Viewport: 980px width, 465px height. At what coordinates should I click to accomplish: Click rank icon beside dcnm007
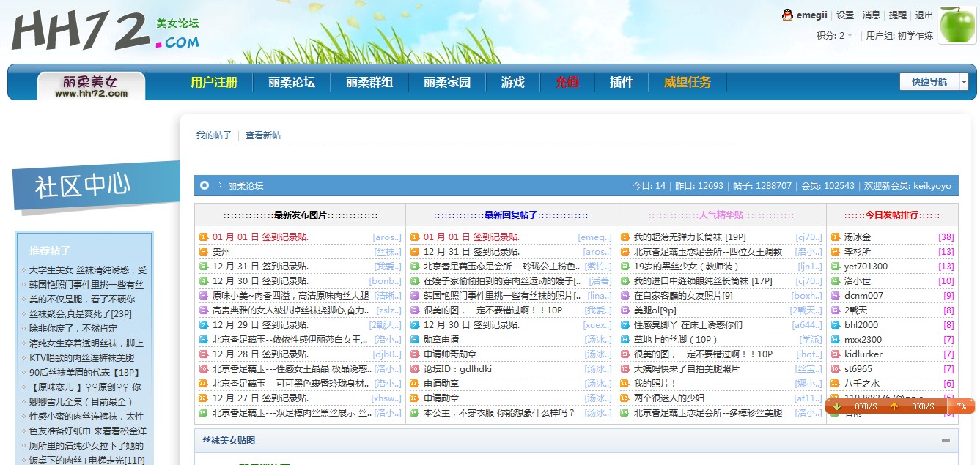point(836,296)
